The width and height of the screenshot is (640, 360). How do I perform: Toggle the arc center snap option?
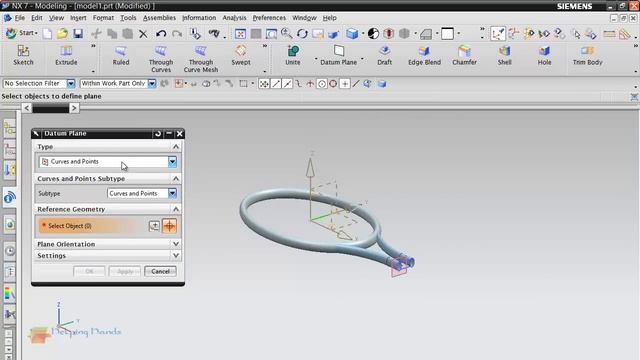[x=322, y=84]
